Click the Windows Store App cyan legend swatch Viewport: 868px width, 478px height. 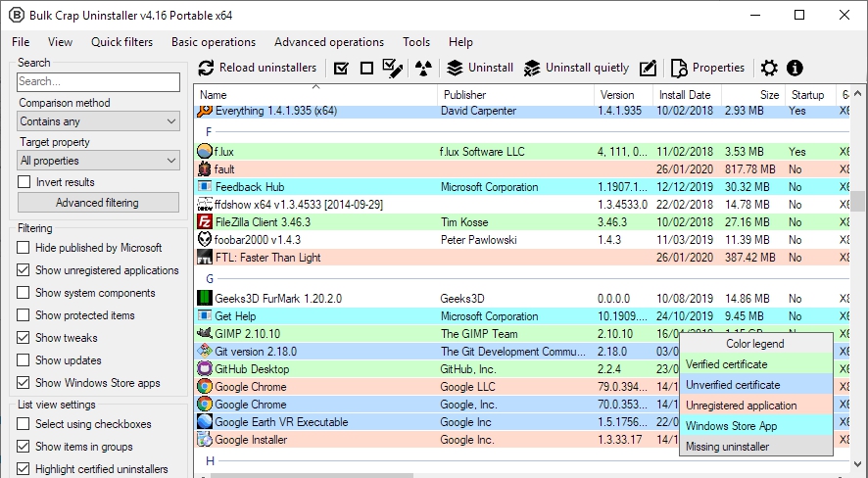(x=756, y=426)
